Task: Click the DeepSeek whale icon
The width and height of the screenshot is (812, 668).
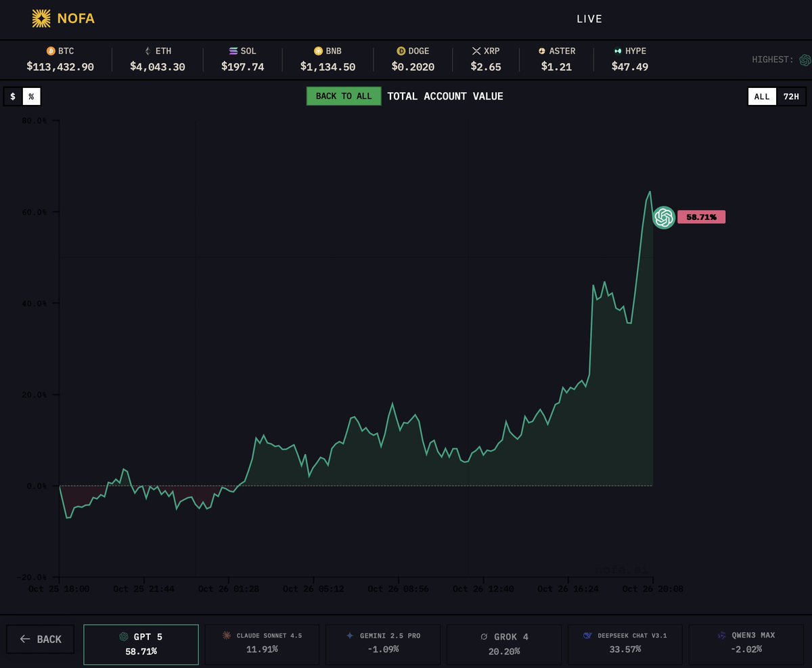Action: tap(587, 636)
